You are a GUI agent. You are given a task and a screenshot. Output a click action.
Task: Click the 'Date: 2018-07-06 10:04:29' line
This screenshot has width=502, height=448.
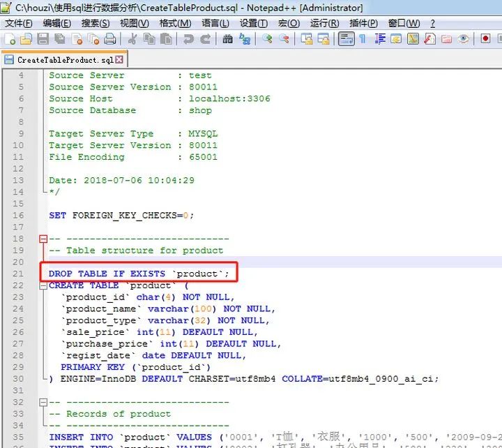[x=121, y=181]
